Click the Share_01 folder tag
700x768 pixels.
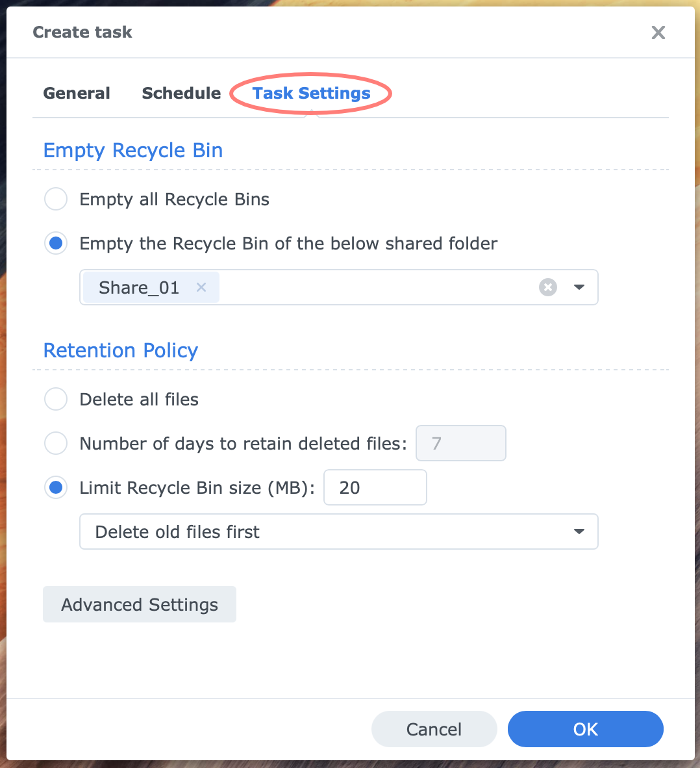pos(138,287)
